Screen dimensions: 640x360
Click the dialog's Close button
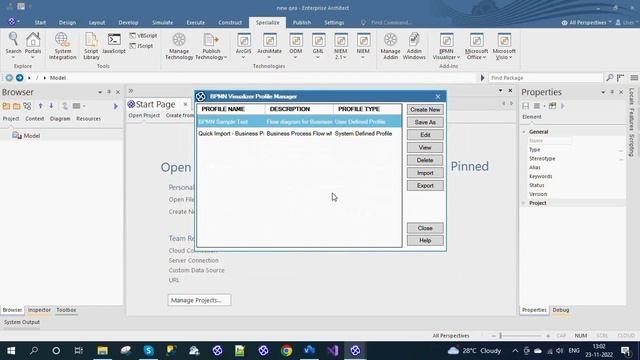pos(425,228)
